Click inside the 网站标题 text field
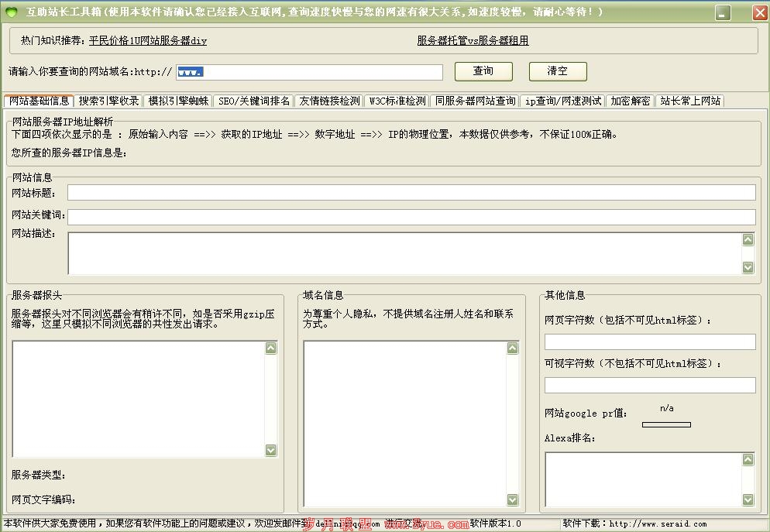The height and width of the screenshot is (532, 770). coord(411,193)
